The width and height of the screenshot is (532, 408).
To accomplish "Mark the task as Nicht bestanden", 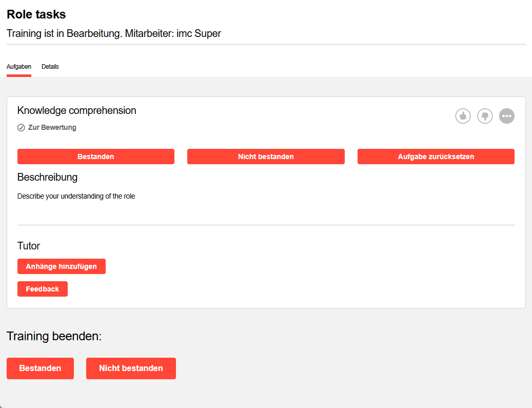I will (x=266, y=157).
